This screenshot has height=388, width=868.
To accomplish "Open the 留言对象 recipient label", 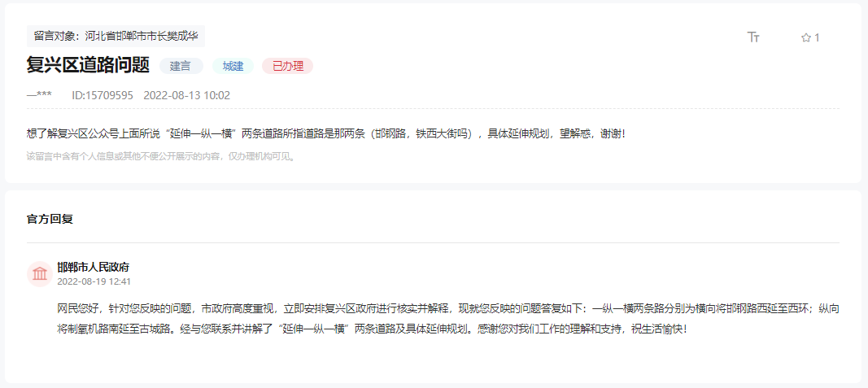I will tap(116, 37).
